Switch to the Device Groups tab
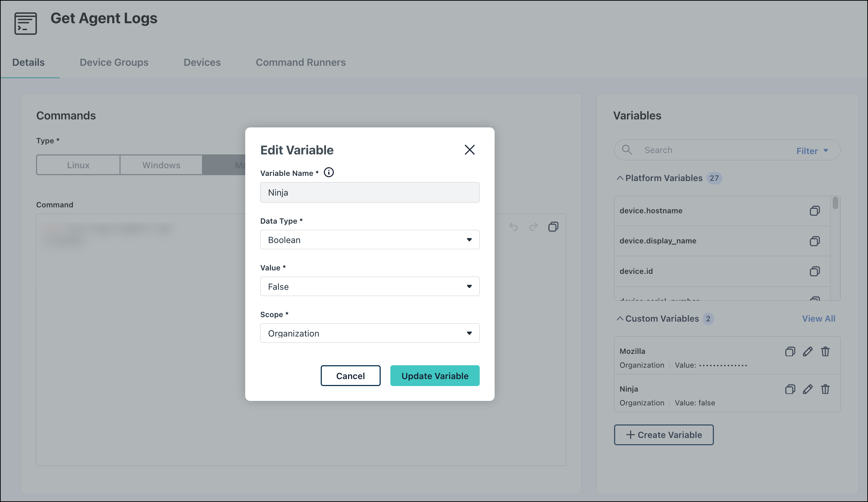The height and width of the screenshot is (502, 868). [x=114, y=62]
